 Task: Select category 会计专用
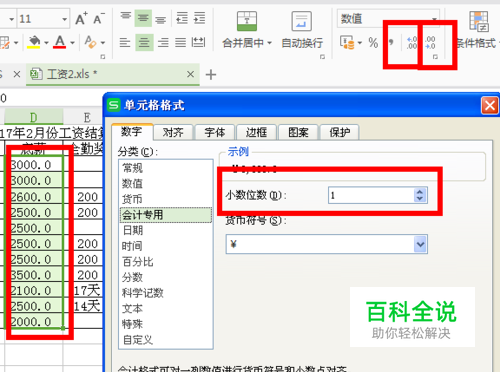166,215
